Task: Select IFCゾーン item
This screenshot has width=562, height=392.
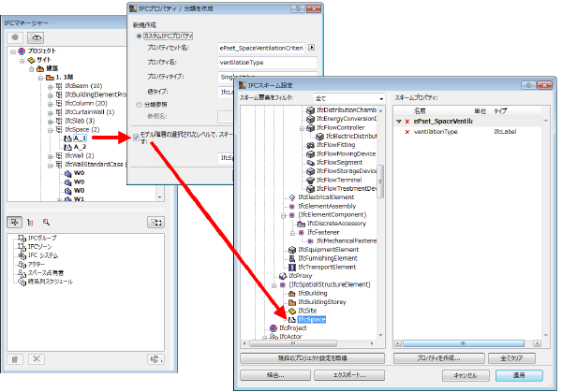Action: [x=39, y=247]
